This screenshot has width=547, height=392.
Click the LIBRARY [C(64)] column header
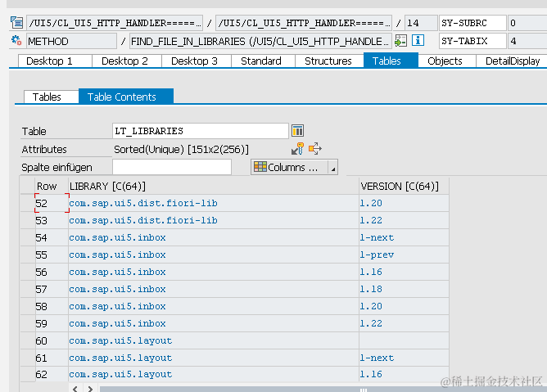pos(214,186)
